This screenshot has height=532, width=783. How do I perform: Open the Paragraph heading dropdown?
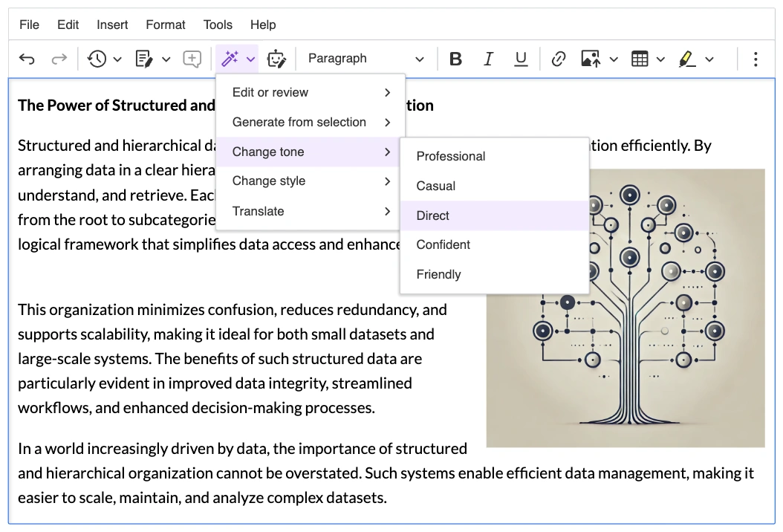click(365, 59)
